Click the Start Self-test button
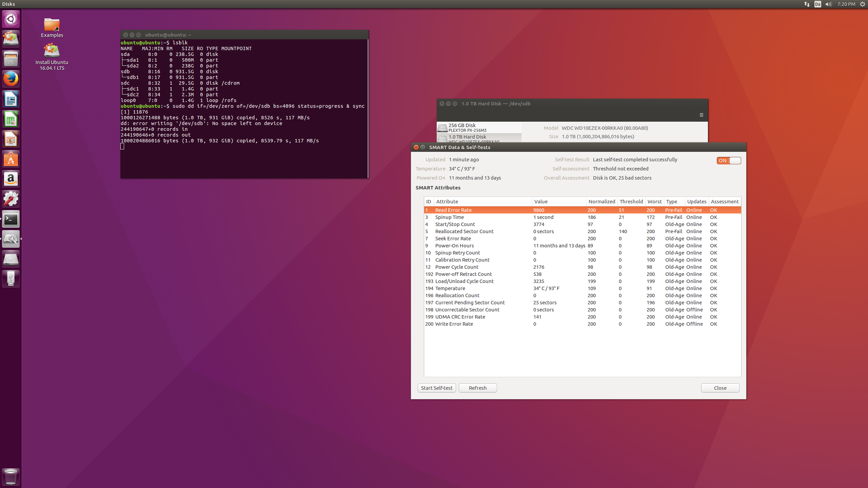868x488 pixels. tap(436, 388)
